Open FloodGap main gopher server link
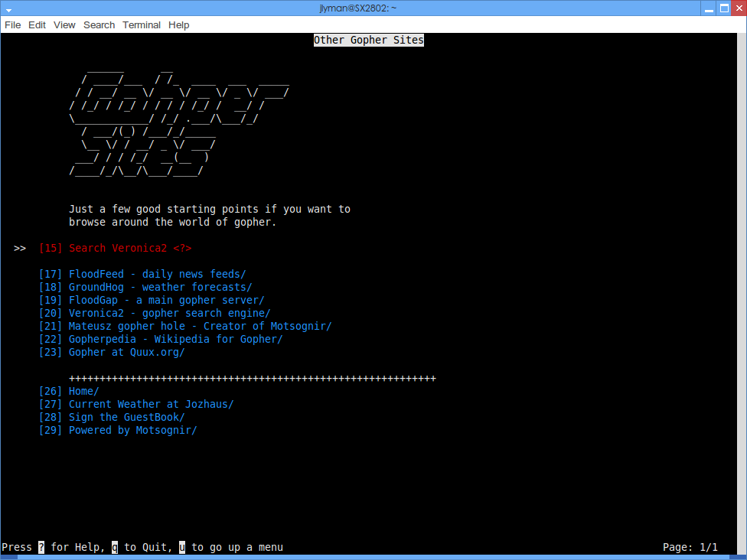Viewport: 747px width, 560px height. tap(166, 300)
